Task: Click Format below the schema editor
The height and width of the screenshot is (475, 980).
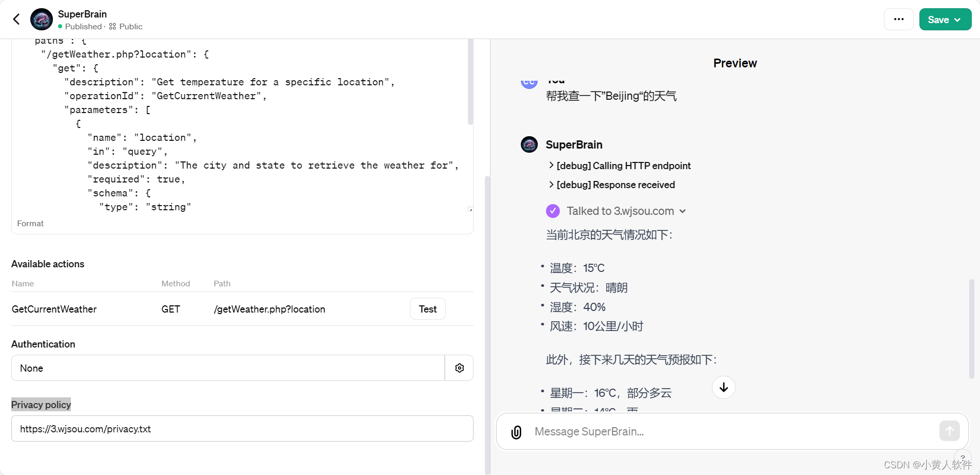Action: (x=30, y=224)
